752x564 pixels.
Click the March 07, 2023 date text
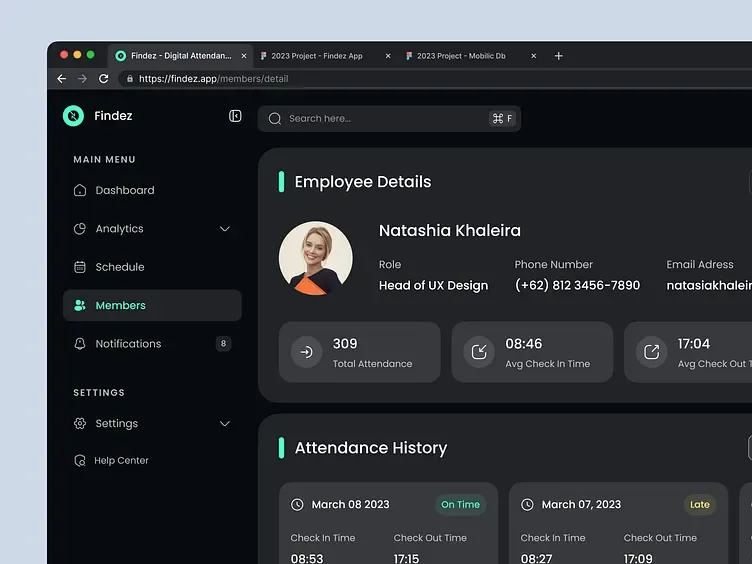(x=581, y=505)
